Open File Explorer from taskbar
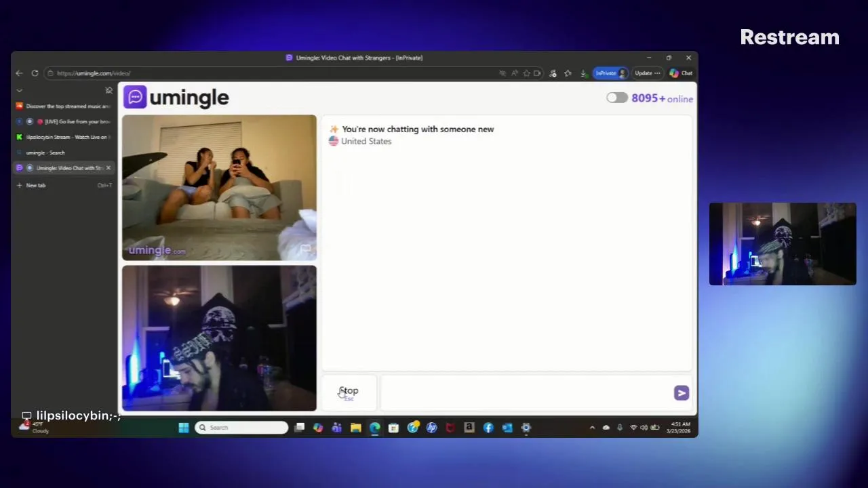Image resolution: width=868 pixels, height=488 pixels. [355, 428]
